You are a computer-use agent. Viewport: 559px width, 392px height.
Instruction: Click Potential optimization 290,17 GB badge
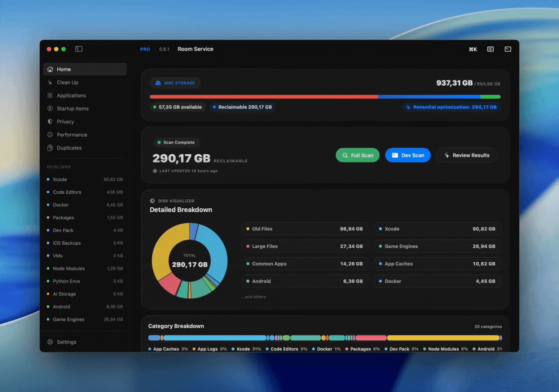coord(451,107)
